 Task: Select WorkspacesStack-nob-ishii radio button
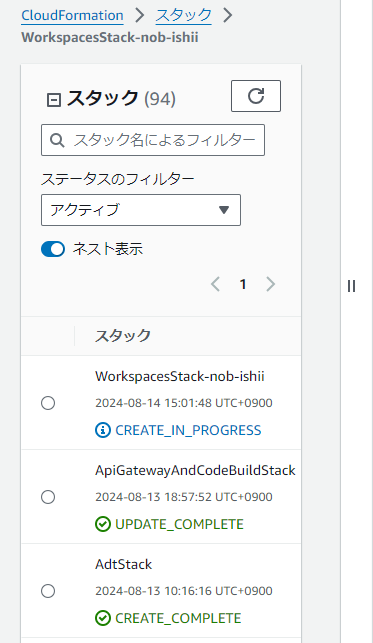pyautogui.click(x=48, y=403)
